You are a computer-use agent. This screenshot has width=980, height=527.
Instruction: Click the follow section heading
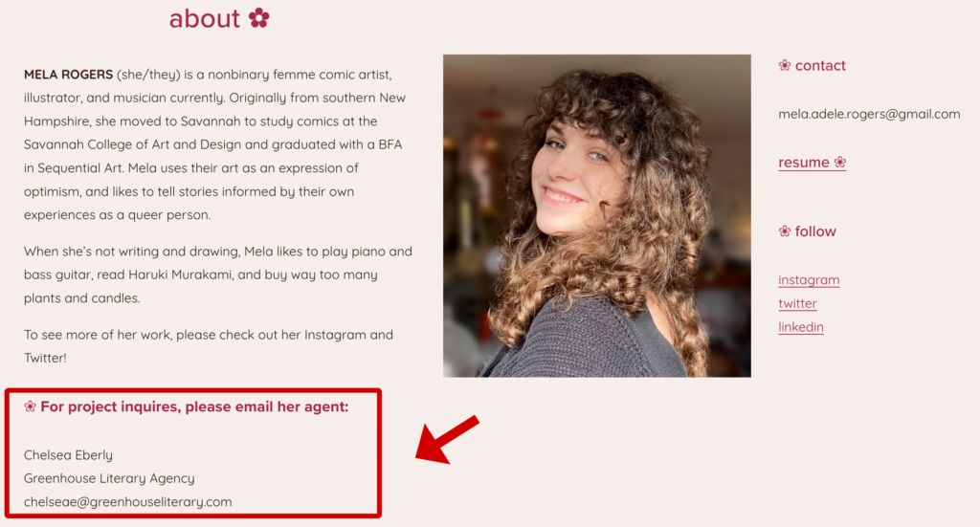click(815, 231)
